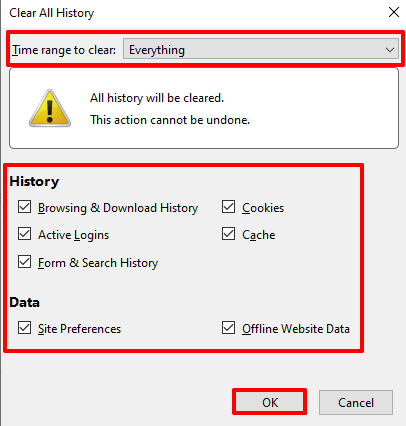The image size is (406, 426).
Task: Open the Everything time range dropdown
Action: (261, 49)
